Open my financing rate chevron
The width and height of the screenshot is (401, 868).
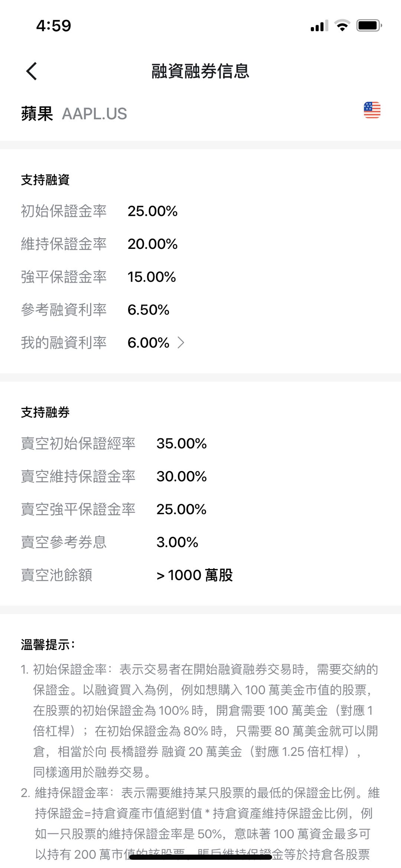click(181, 342)
